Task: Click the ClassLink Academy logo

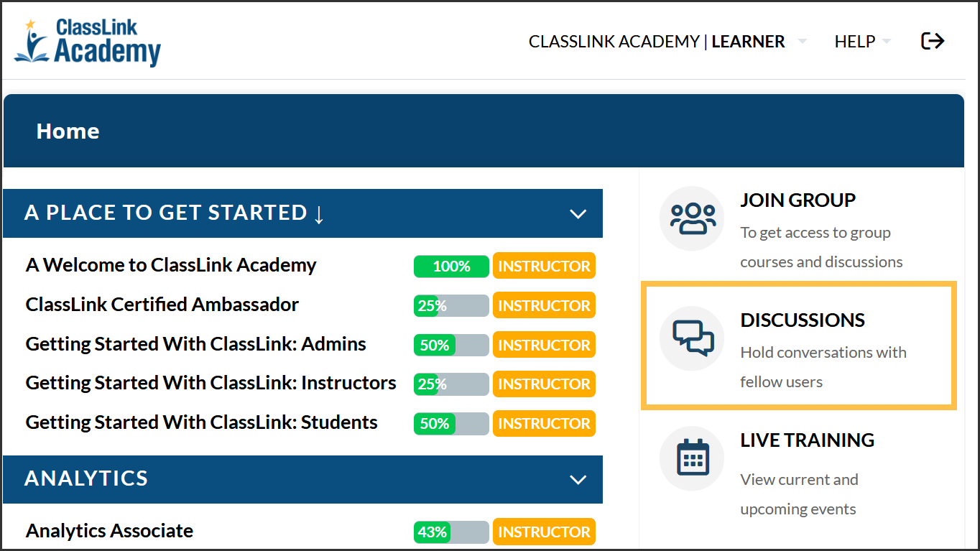Action: 88,43
